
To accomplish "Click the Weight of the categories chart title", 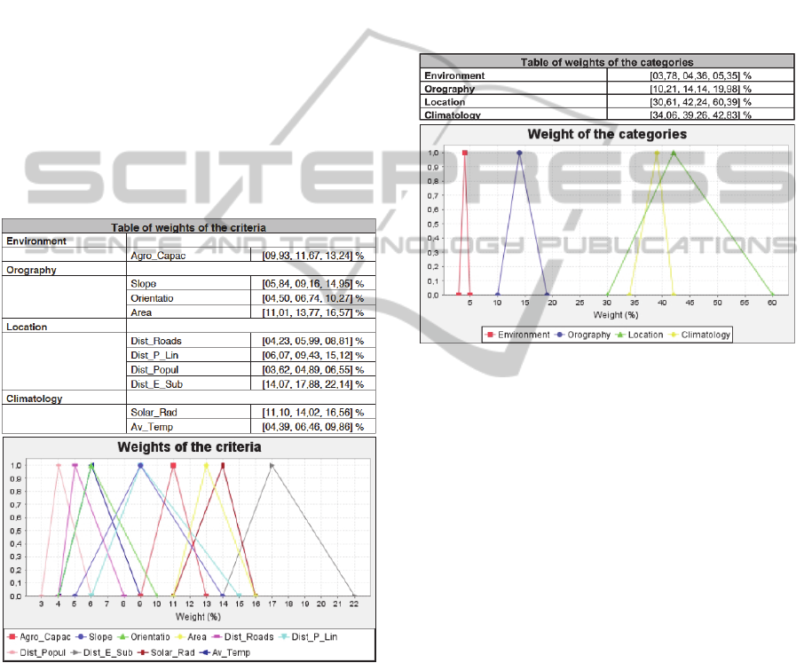I will (607, 135).
